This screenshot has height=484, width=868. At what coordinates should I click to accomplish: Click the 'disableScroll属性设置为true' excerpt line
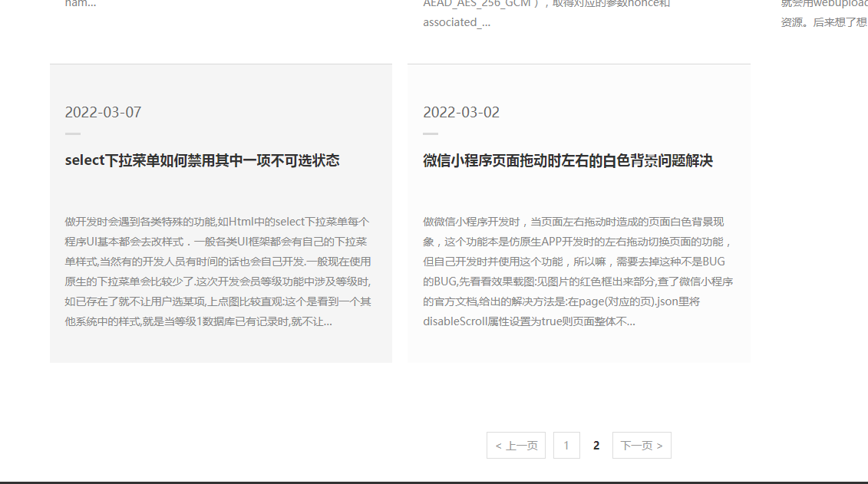click(x=529, y=321)
